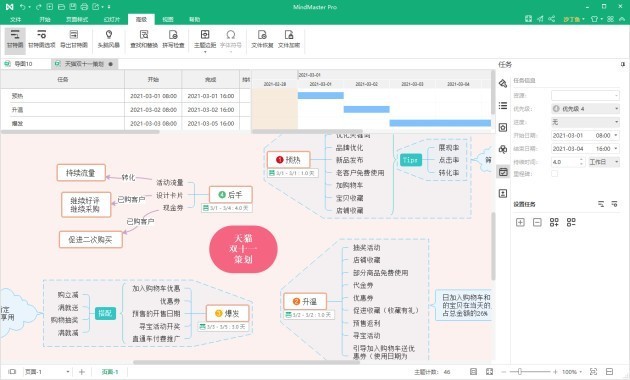The image size is (630, 380).
Task: Open 甘特图选项 Gantt options
Action: pos(41,39)
